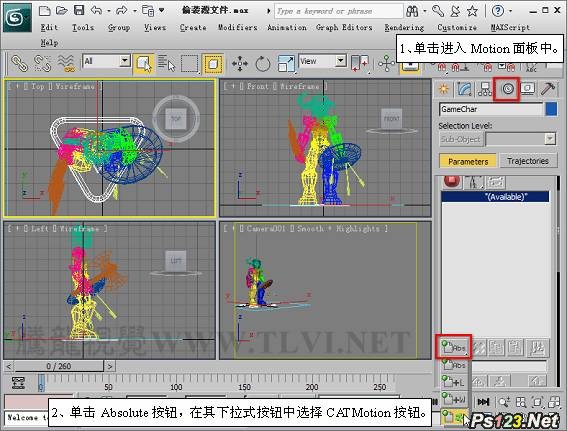Open the Modifiers menu

[x=238, y=27]
